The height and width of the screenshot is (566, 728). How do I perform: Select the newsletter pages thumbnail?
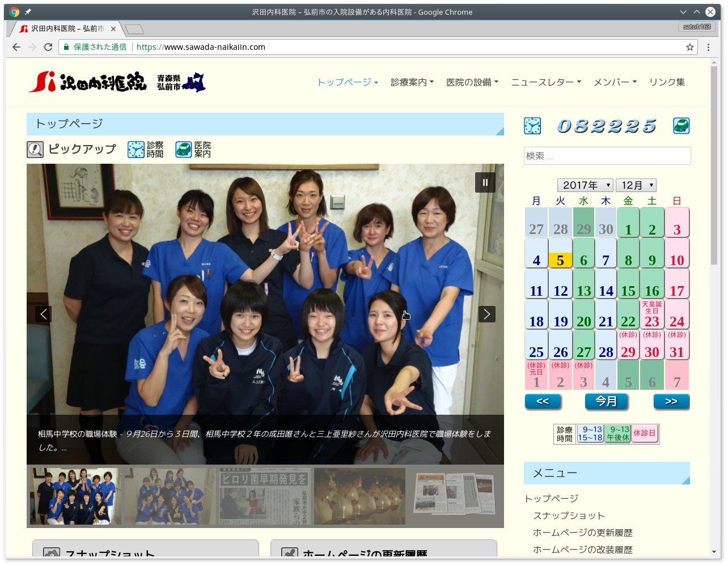455,496
